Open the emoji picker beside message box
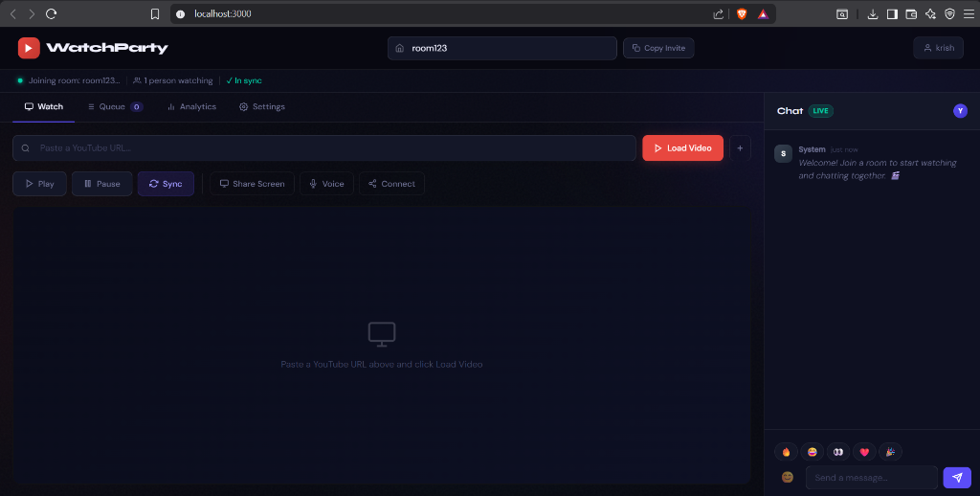 click(788, 477)
